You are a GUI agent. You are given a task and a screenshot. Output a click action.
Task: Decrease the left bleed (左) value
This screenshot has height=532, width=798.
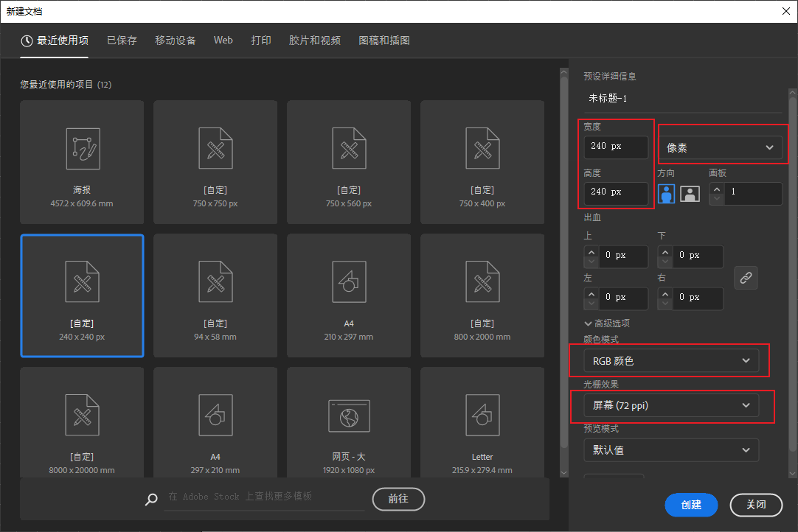591,304
